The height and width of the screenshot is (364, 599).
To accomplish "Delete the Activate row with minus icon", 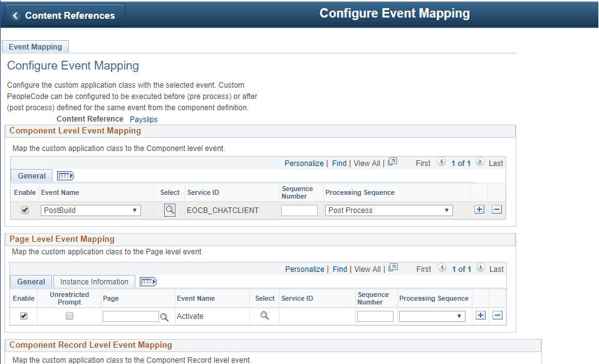I will pos(497,315).
